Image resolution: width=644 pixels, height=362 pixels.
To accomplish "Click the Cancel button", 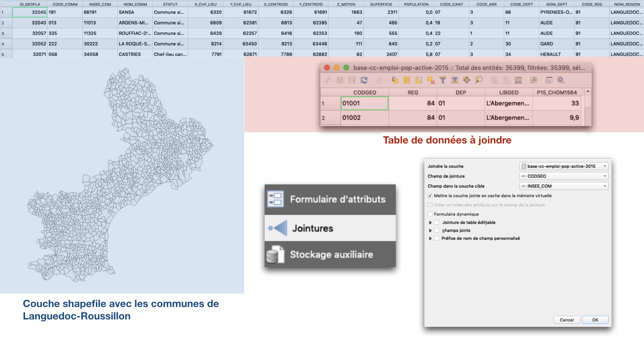I will pos(567,320).
